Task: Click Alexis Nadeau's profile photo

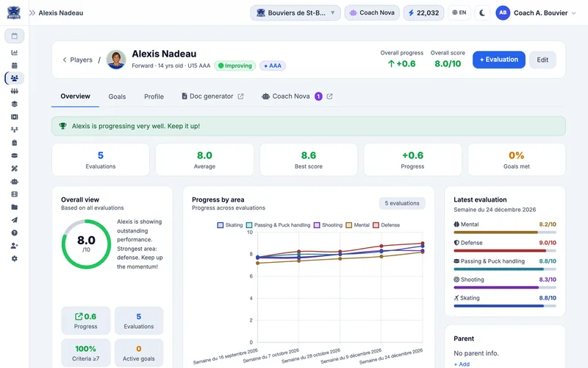Action: [116, 60]
